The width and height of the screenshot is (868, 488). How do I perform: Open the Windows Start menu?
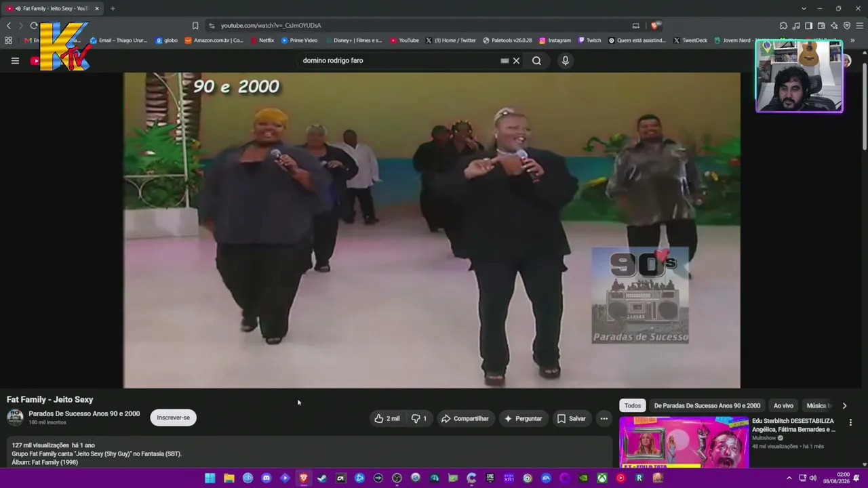pos(210,479)
